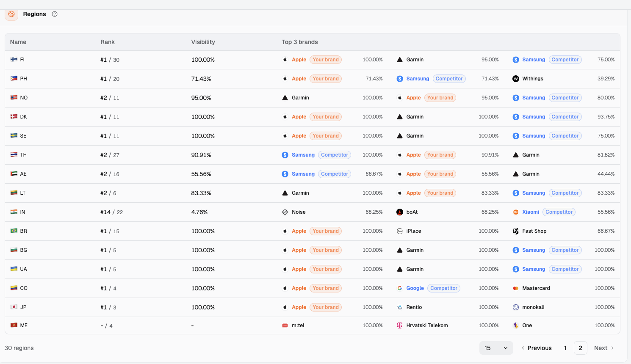Click the Name column header
This screenshot has height=364, width=631.
pos(18,42)
